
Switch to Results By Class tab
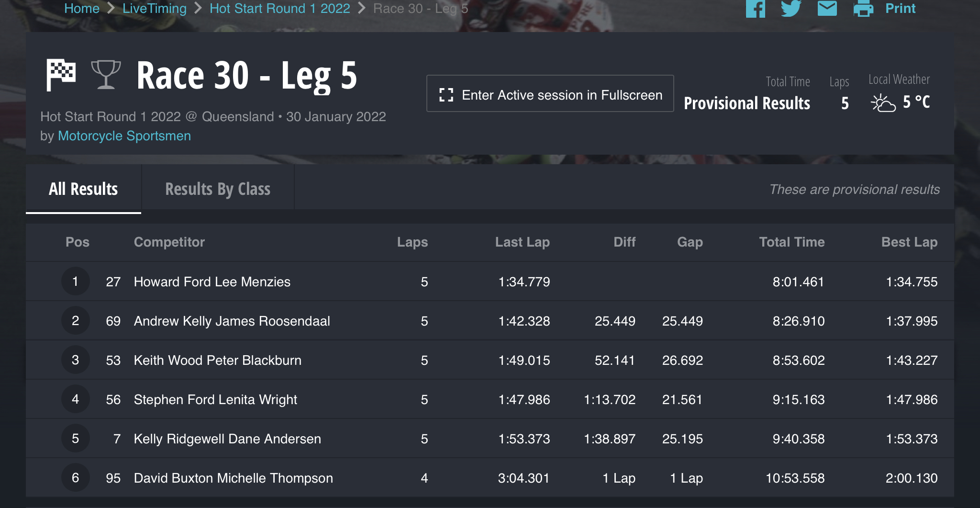(x=218, y=189)
